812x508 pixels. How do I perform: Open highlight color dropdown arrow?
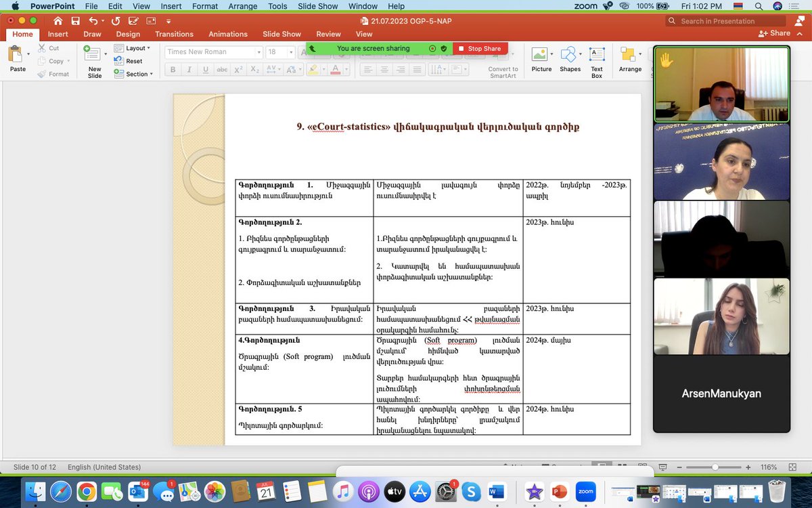pos(323,69)
